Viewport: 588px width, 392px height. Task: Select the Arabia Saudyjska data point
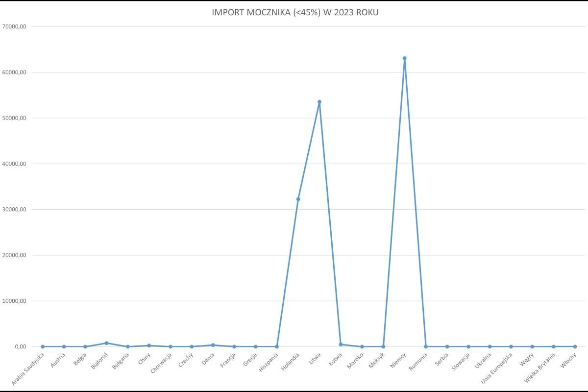43,346
